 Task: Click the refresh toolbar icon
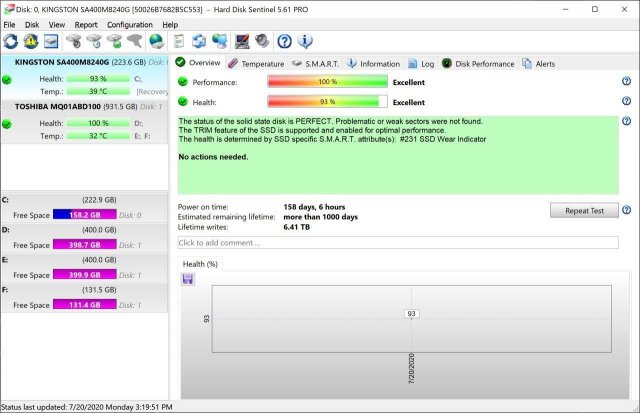pos(11,41)
